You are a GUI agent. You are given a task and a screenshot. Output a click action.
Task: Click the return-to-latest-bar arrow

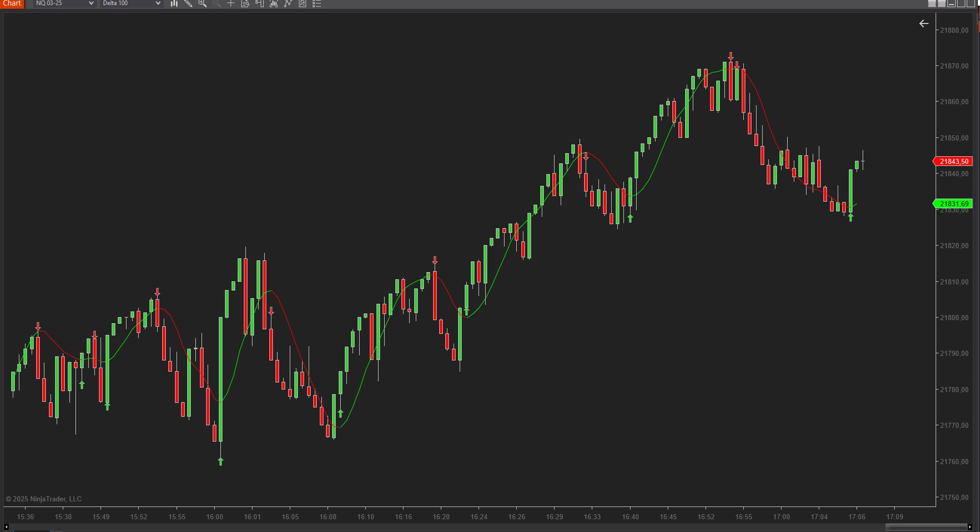click(x=923, y=23)
